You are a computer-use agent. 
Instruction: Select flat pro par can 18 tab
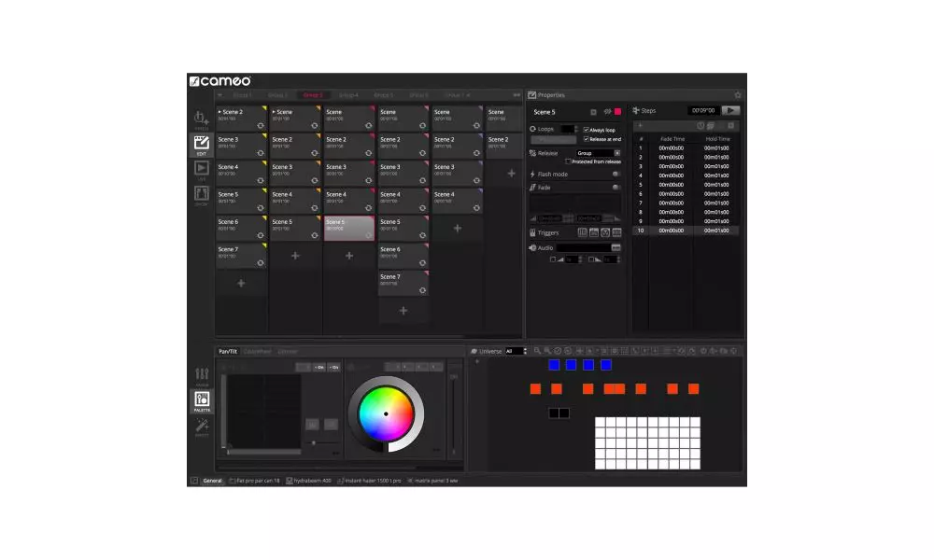[x=254, y=481]
